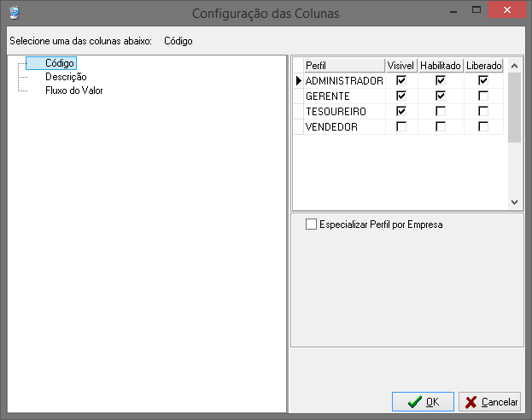Uncheck Liberado for ADMINISTRADOR profile
This screenshot has width=532, height=420.
483,80
